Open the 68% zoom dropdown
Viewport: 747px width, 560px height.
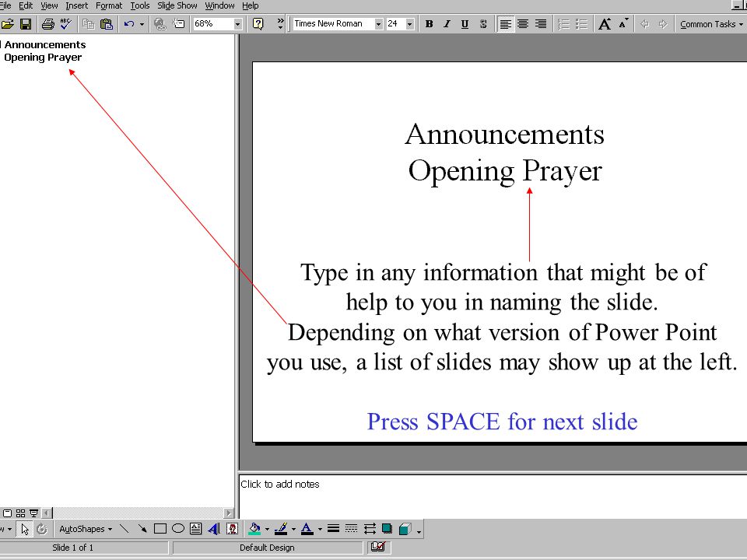[237, 24]
